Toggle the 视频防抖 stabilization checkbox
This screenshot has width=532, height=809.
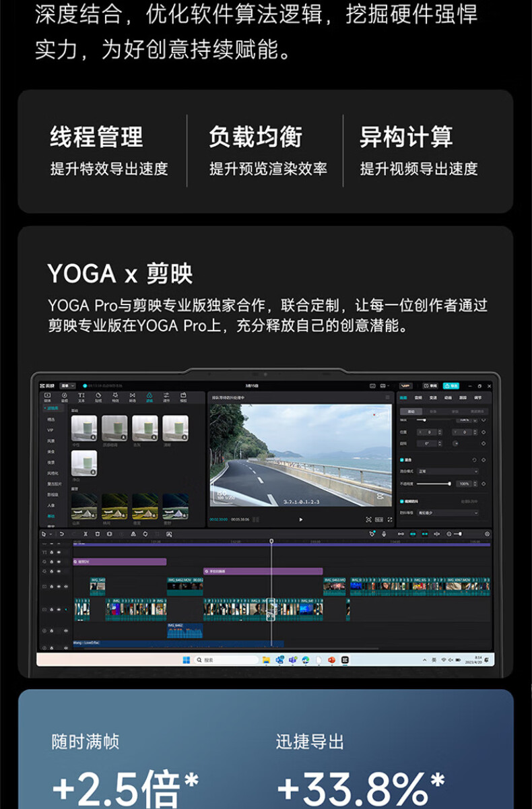click(401, 501)
